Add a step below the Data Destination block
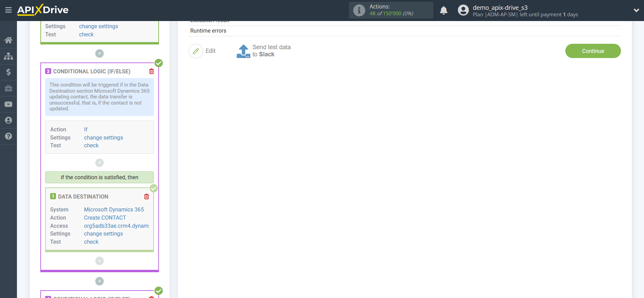 99,261
